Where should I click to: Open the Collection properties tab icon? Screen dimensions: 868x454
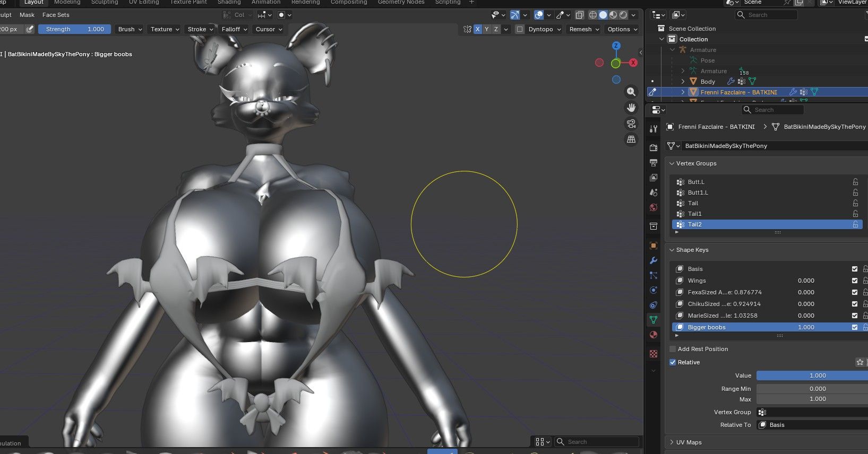tap(654, 226)
